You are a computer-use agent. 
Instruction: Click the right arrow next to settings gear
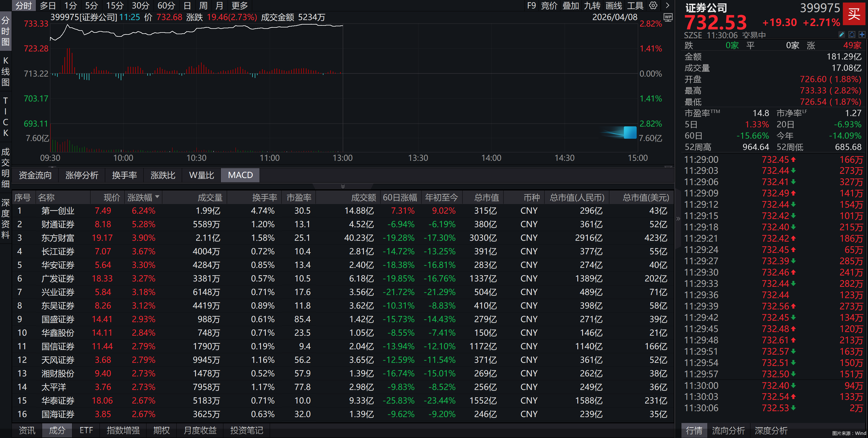click(668, 5)
